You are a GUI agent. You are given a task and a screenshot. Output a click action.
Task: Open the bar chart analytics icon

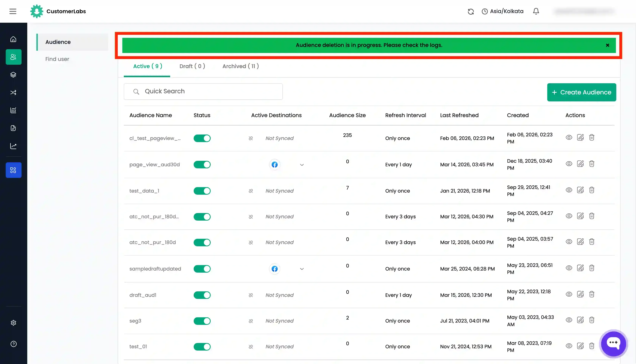click(x=13, y=110)
